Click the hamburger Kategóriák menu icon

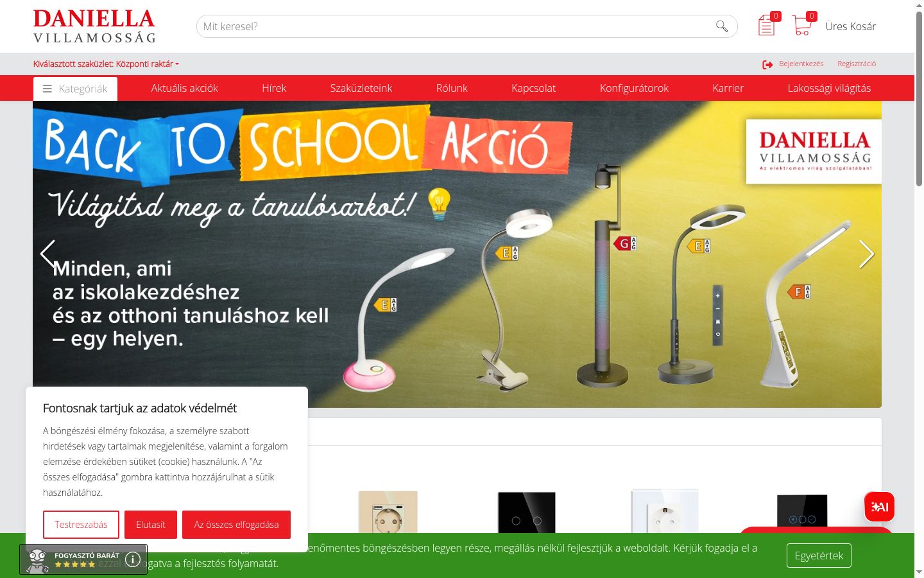click(47, 89)
